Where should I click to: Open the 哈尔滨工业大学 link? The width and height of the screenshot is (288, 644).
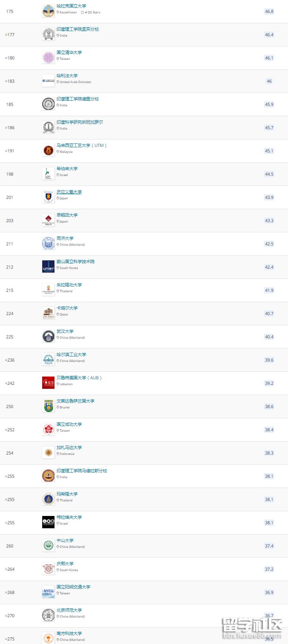click(71, 354)
